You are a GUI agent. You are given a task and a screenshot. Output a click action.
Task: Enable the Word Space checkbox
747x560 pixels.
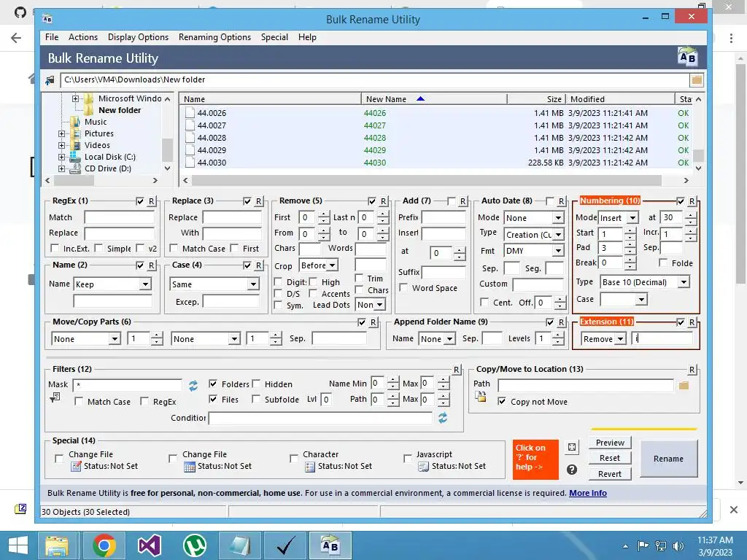pyautogui.click(x=403, y=288)
